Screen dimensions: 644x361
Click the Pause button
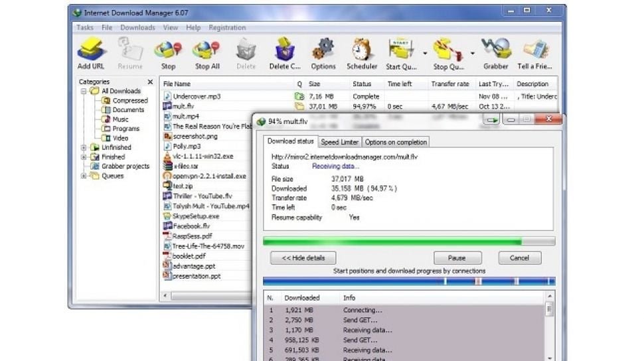457,258
